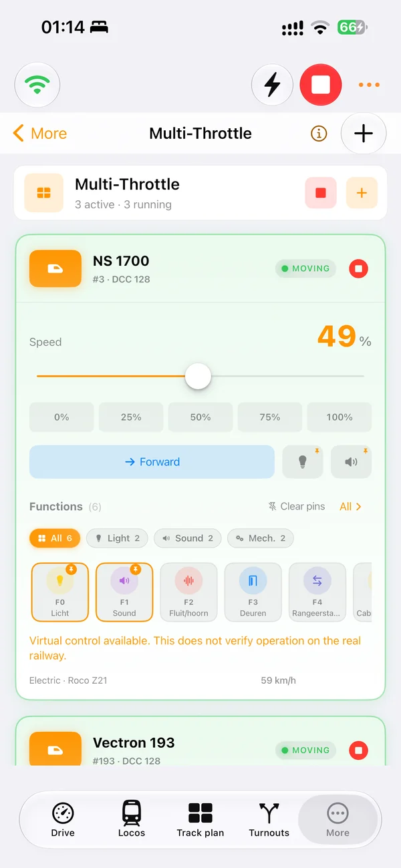The height and width of the screenshot is (868, 401).
Task: Open the info icon beside Multi-Throttle title
Action: point(319,134)
